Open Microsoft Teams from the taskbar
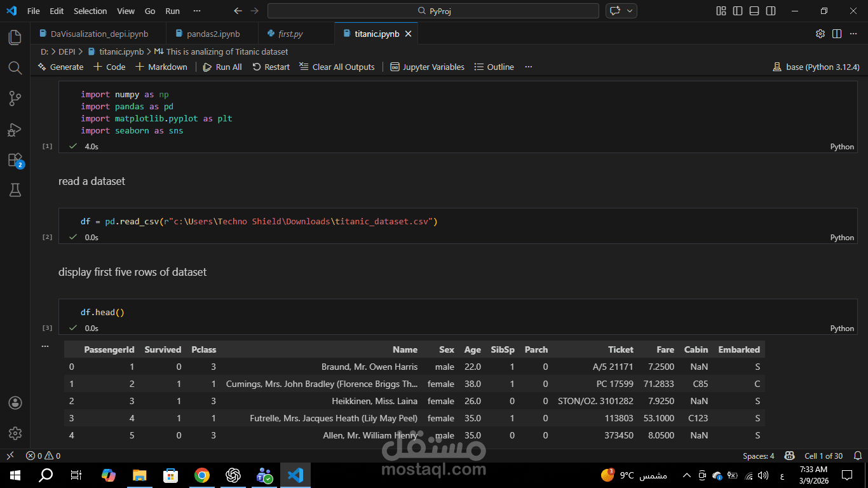The height and width of the screenshot is (488, 868). pyautogui.click(x=264, y=475)
